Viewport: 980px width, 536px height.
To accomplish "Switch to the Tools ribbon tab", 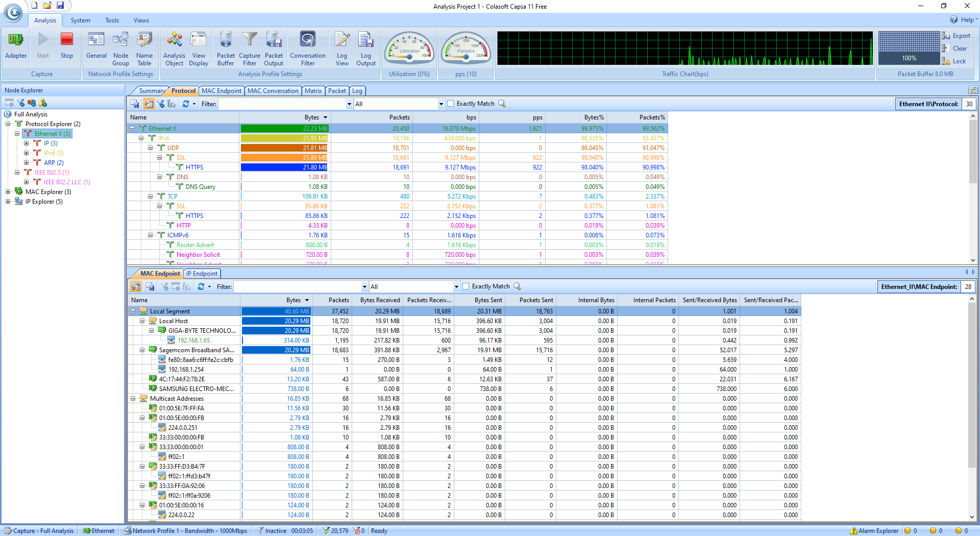I will (x=112, y=20).
